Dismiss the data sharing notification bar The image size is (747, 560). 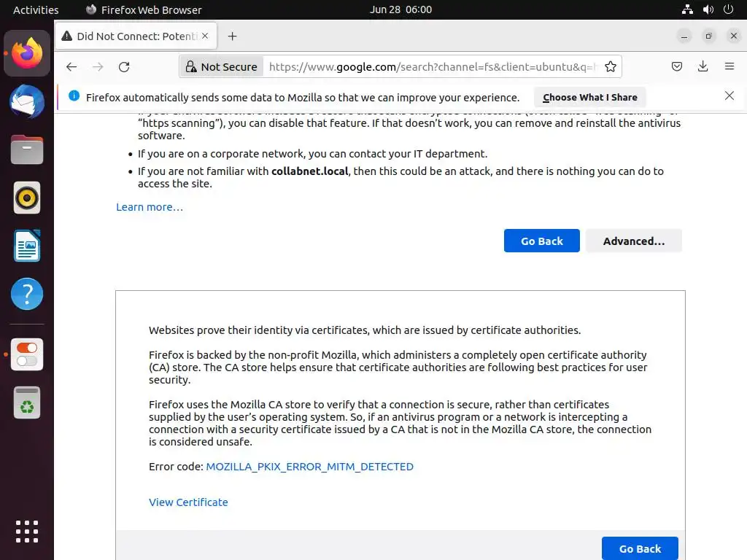pos(729,96)
